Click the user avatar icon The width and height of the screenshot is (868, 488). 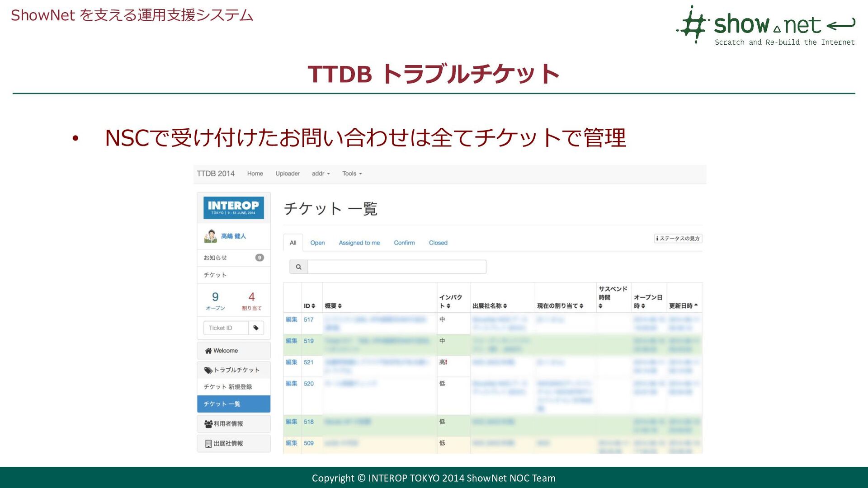click(210, 236)
